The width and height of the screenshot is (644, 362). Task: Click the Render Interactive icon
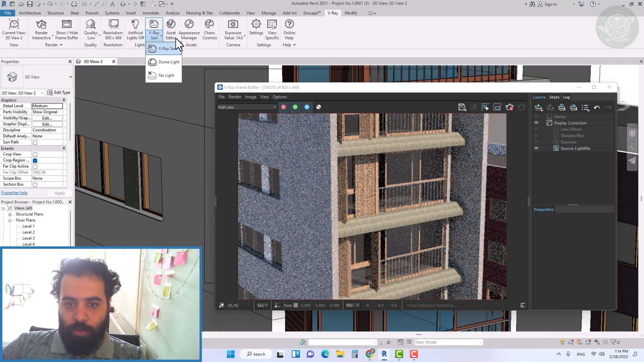[41, 24]
